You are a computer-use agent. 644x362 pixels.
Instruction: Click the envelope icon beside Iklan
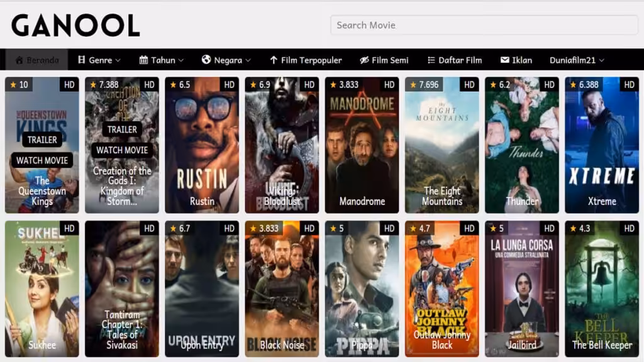point(504,60)
